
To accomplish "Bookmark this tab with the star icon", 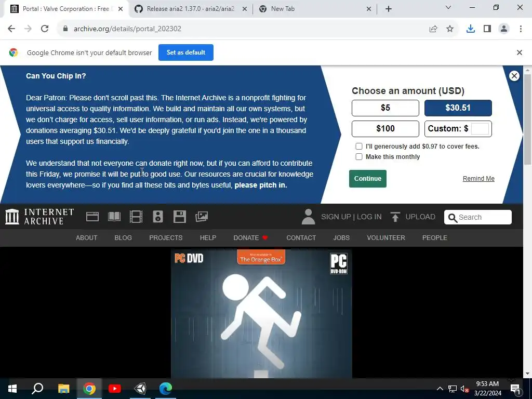I will 450,29.
